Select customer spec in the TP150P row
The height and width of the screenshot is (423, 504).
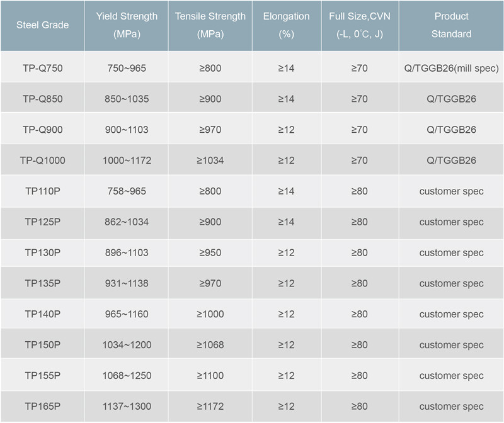[451, 345]
